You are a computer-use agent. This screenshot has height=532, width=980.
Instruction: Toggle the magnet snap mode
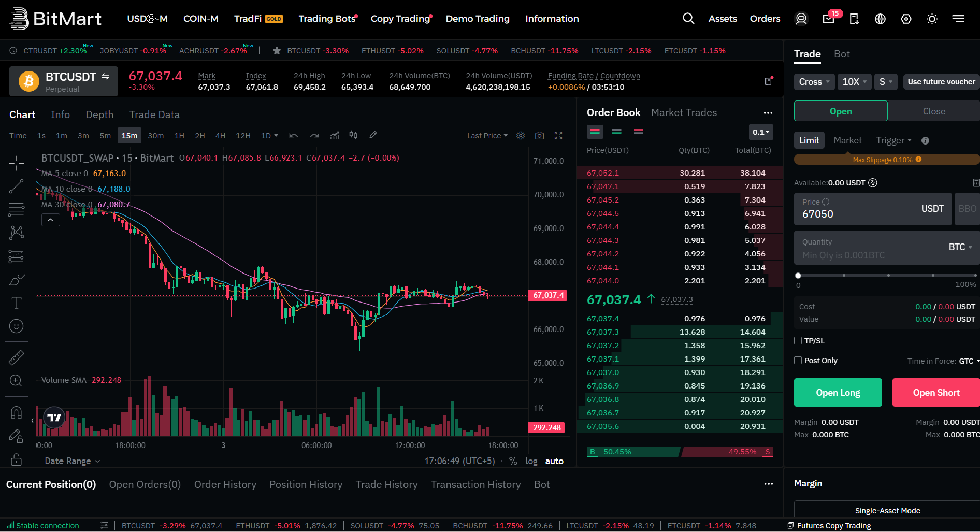(16, 413)
